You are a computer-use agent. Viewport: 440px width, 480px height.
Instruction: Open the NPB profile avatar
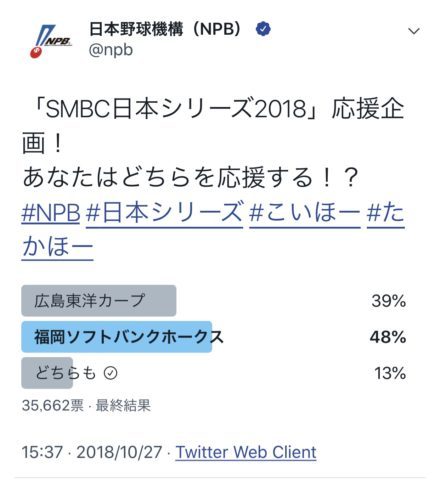click(x=51, y=41)
